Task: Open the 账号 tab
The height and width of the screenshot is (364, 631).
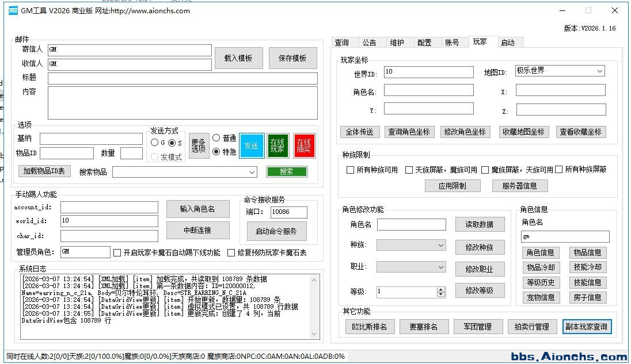Action: click(x=452, y=43)
